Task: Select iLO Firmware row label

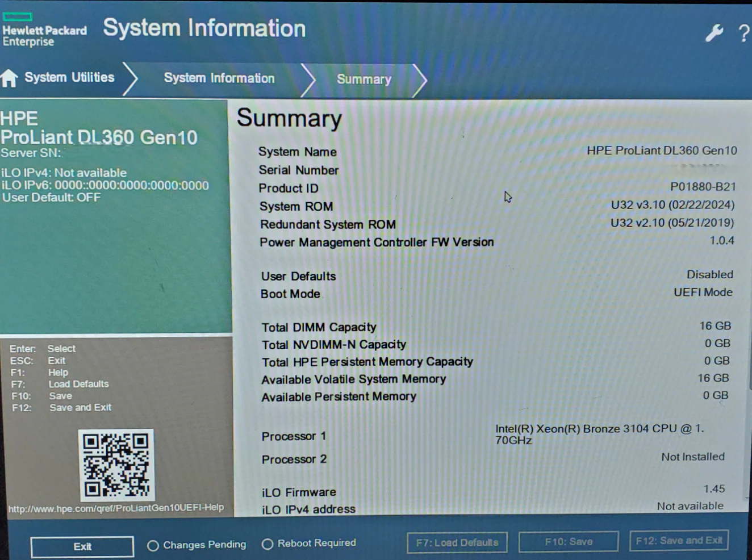Action: pyautogui.click(x=299, y=492)
